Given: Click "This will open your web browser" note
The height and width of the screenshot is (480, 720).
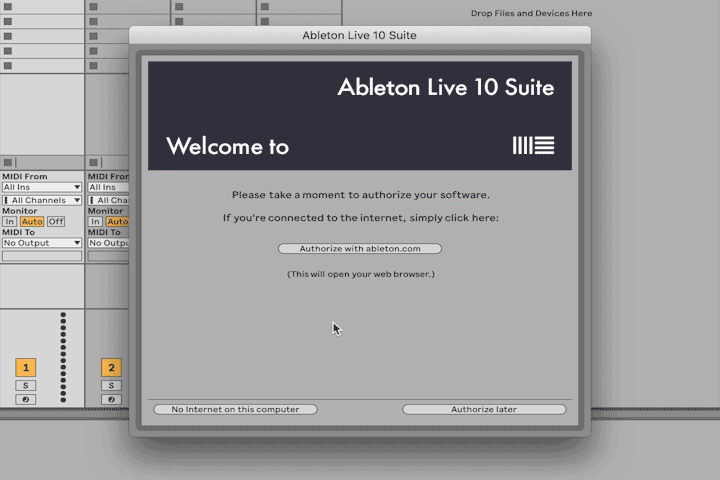Looking at the screenshot, I should pyautogui.click(x=360, y=274).
